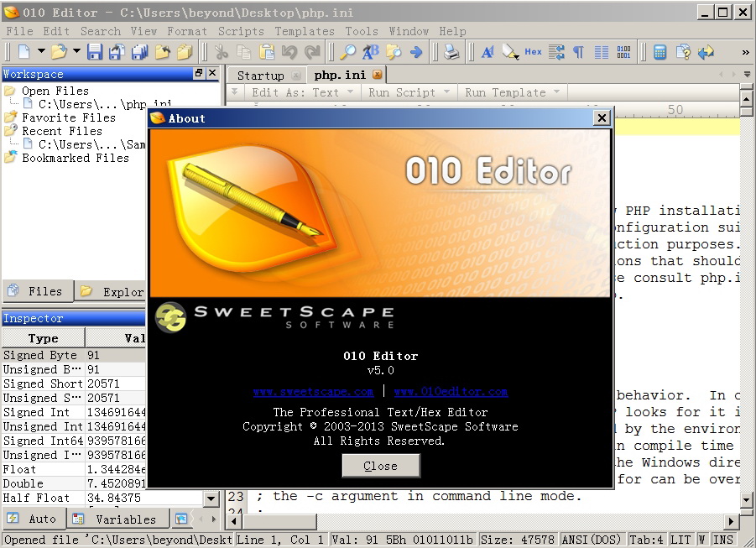Screen dimensions: 756x548
Task: Open the Calculator tool icon
Action: (660, 52)
